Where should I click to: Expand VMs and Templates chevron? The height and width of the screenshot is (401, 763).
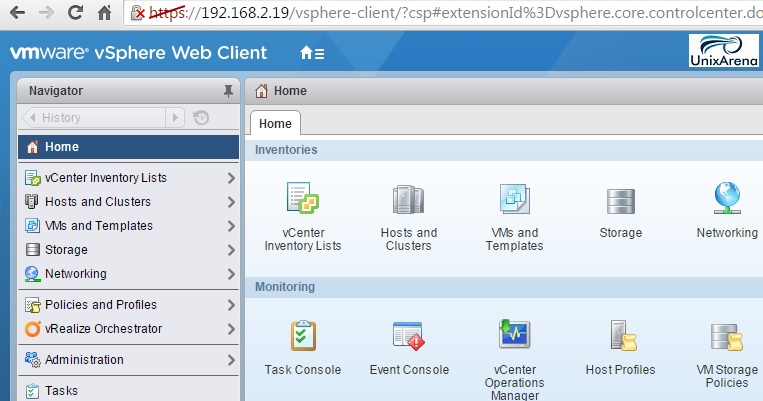[x=231, y=226]
